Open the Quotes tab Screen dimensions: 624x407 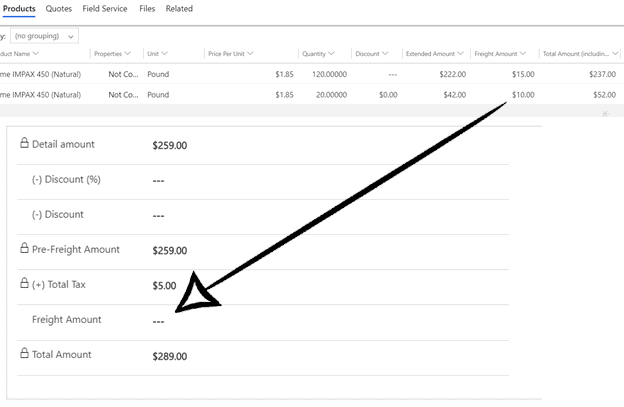58,9
